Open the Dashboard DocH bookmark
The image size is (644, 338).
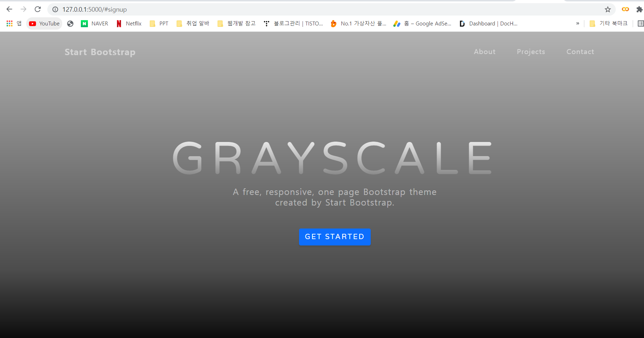(488, 23)
